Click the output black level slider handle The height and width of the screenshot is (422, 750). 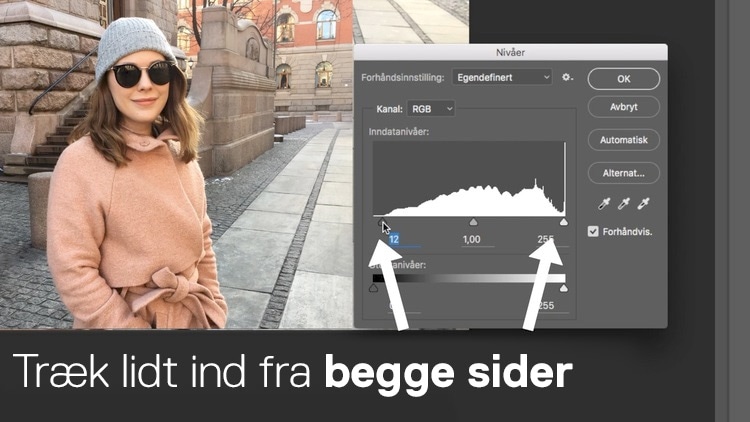click(x=374, y=288)
